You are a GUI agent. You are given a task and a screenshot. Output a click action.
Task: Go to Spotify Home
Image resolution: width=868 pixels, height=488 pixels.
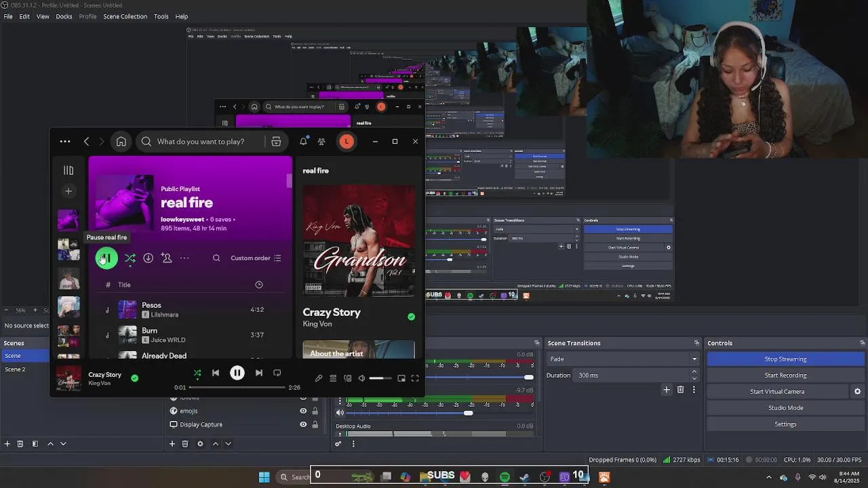(121, 142)
